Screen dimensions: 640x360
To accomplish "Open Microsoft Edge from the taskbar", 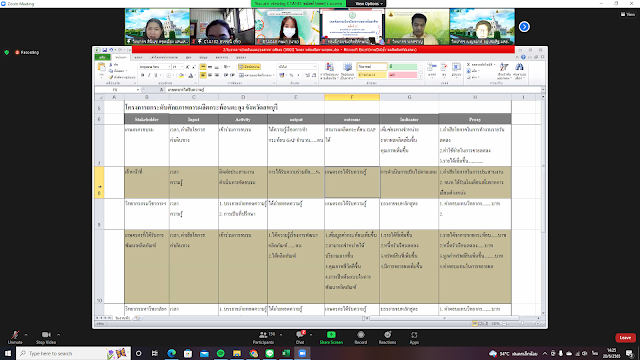I will tap(171, 353).
